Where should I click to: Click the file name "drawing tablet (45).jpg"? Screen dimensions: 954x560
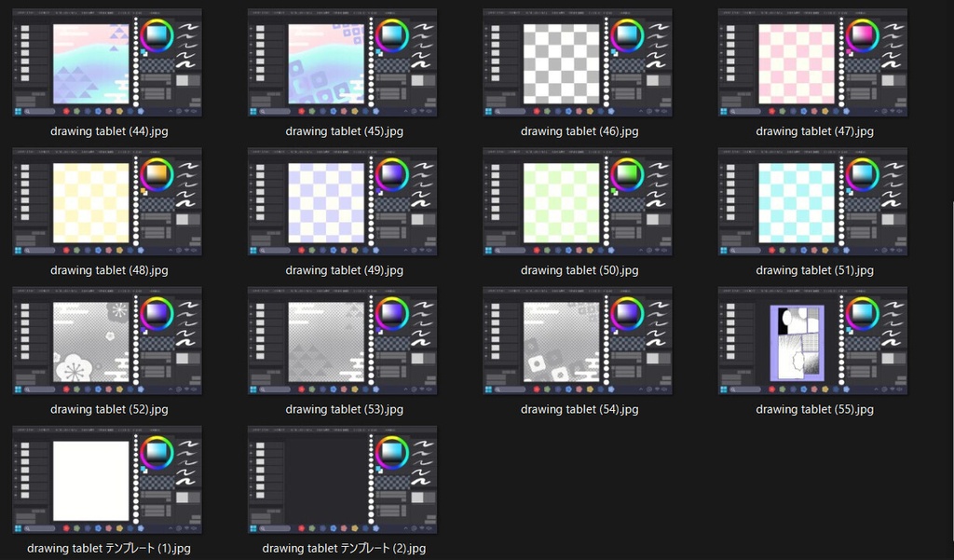pos(345,131)
